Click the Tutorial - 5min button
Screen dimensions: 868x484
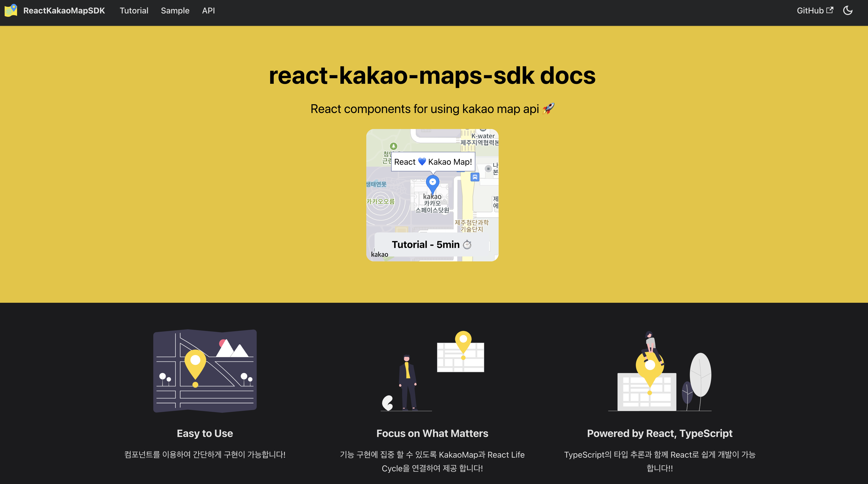[432, 244]
